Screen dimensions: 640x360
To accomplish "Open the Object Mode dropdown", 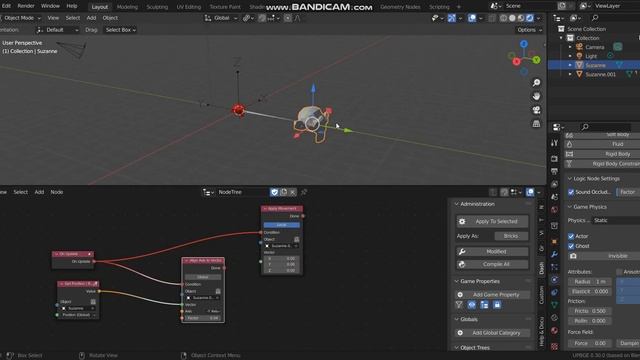I will click(21, 18).
